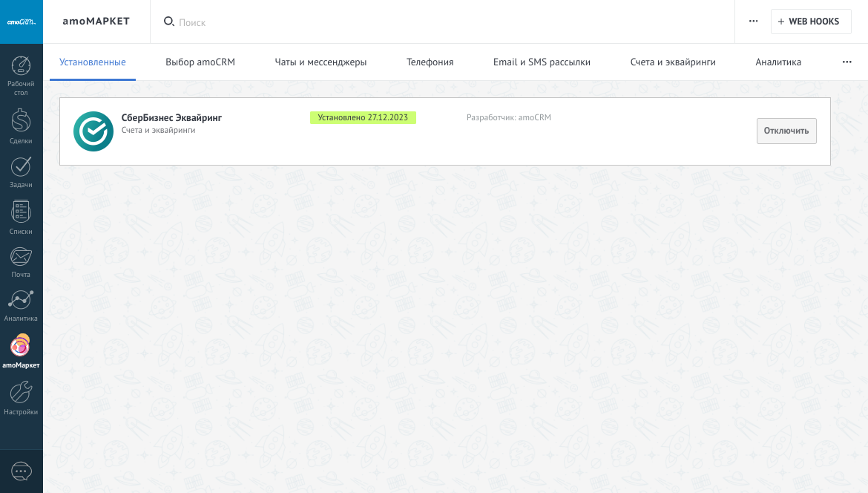
Task: Click the amoCRM logo
Action: [22, 22]
